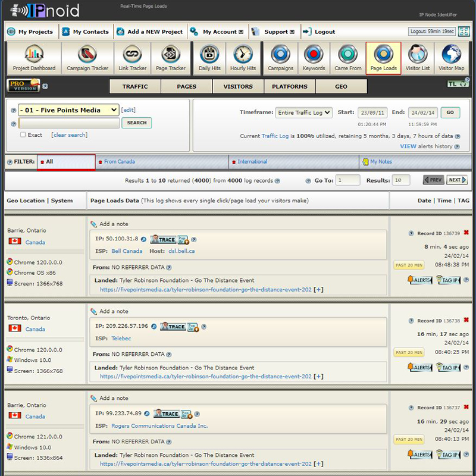Expand landed URL for record 136737
The height and width of the screenshot is (476, 476).
318,464
